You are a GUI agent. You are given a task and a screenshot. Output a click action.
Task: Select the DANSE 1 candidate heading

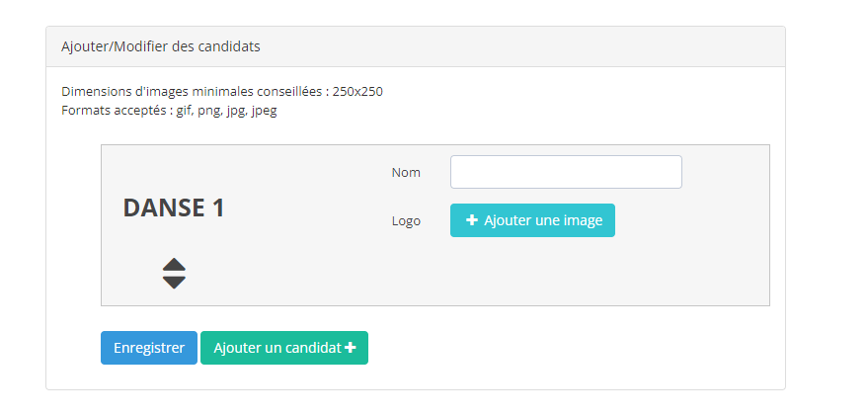click(174, 208)
